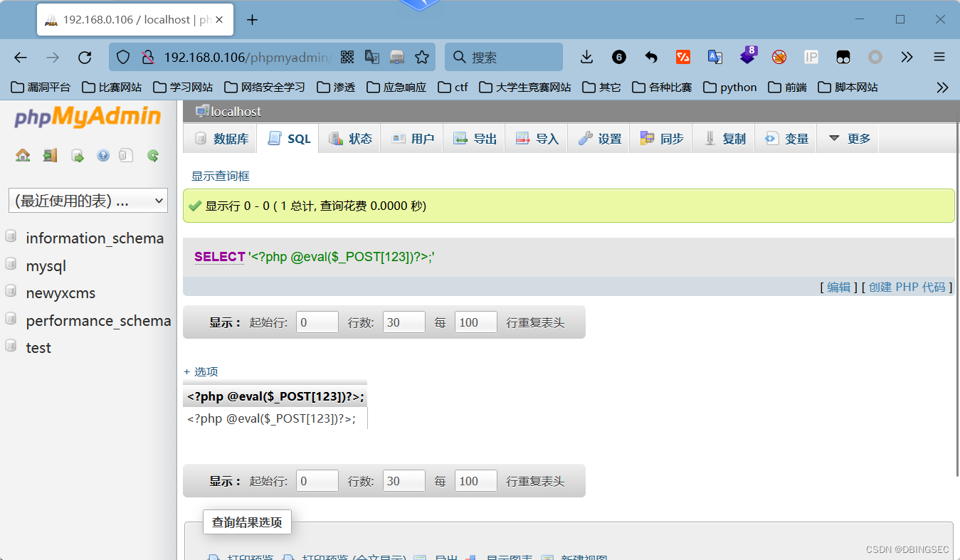Show more bookmarks with the double chevron

942,88
